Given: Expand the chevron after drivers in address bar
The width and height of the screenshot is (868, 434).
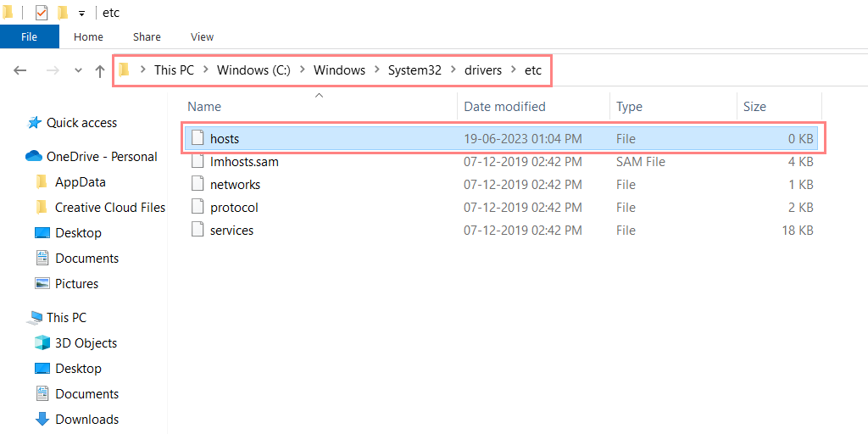Looking at the screenshot, I should [513, 70].
